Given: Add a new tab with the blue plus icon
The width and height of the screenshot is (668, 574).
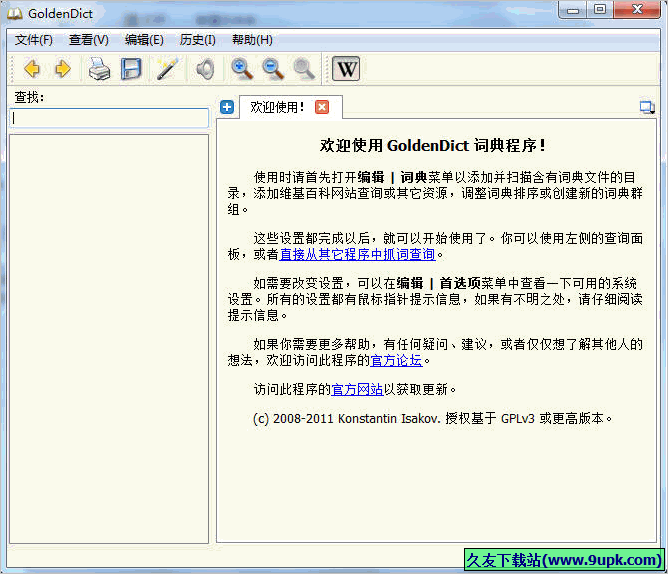Looking at the screenshot, I should pos(227,107).
